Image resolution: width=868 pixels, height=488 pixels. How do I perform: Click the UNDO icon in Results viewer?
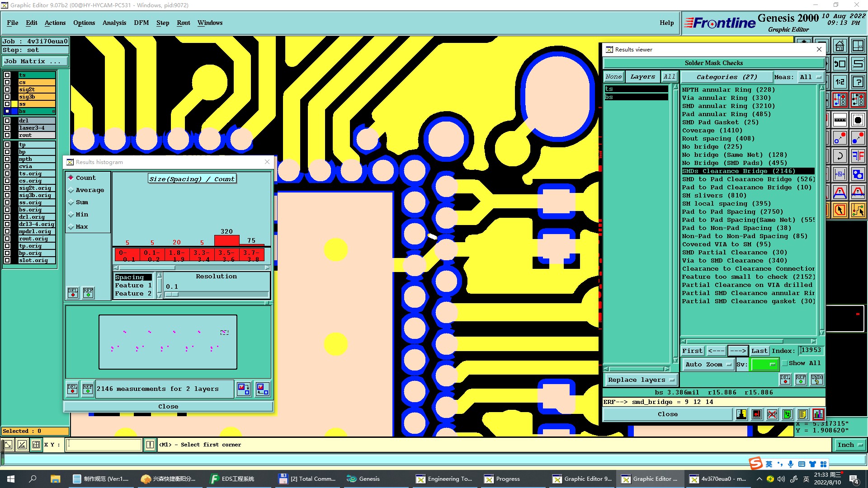816,380
